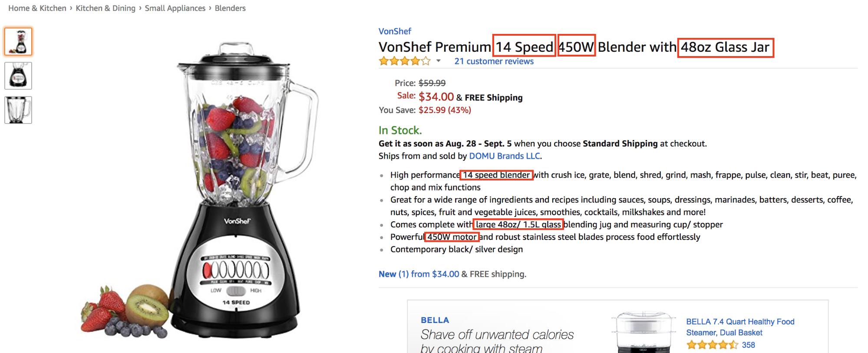Expand the rating breakdown dropdown arrow

coord(439,61)
